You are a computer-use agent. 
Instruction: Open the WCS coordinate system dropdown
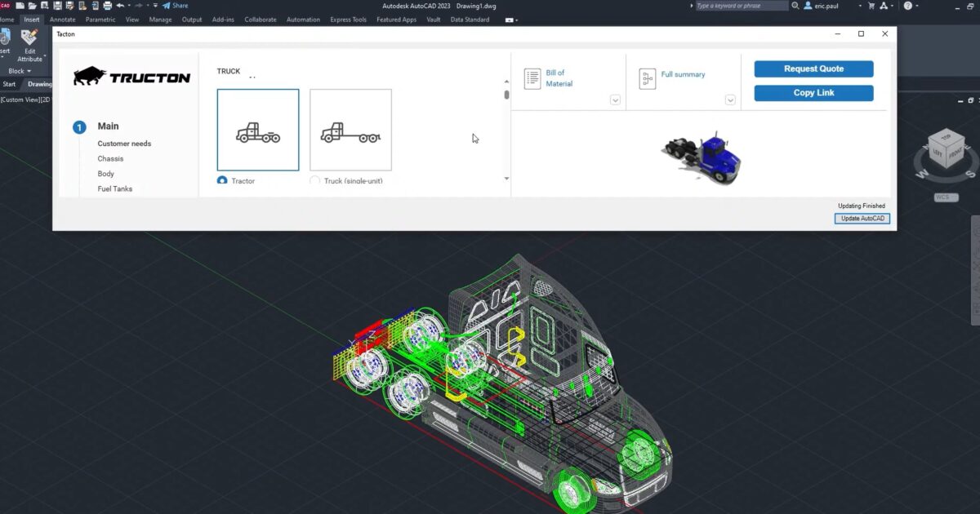[x=947, y=197]
